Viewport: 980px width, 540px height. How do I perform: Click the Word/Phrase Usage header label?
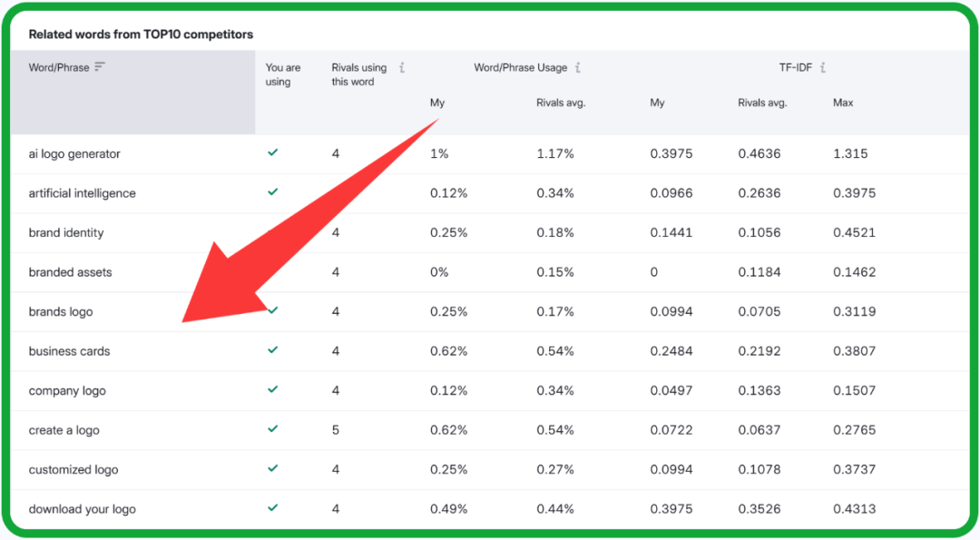coord(520,68)
